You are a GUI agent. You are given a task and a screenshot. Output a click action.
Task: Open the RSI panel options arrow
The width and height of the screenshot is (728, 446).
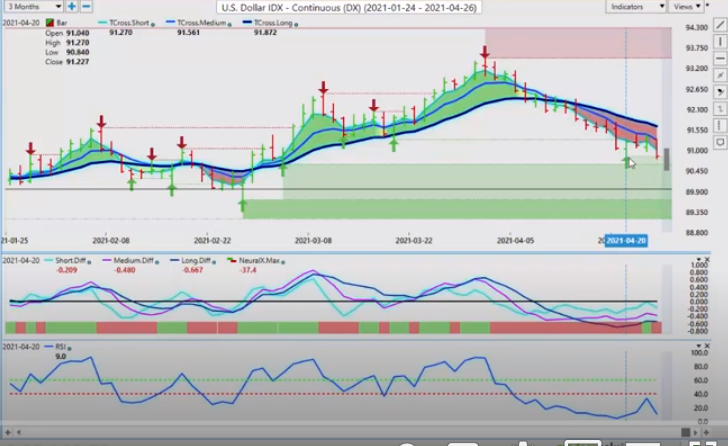699,346
